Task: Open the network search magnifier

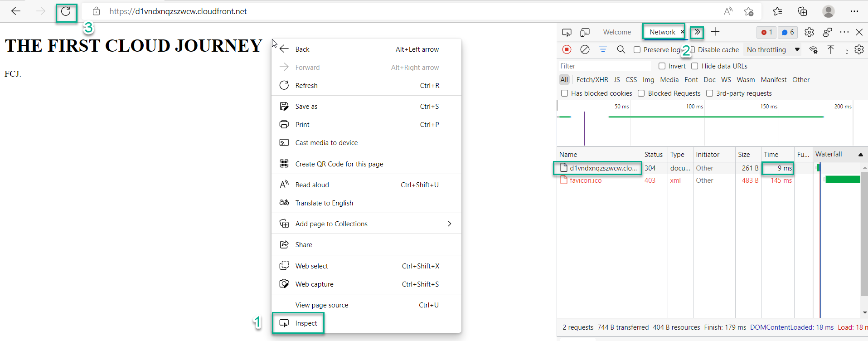Action: click(621, 49)
